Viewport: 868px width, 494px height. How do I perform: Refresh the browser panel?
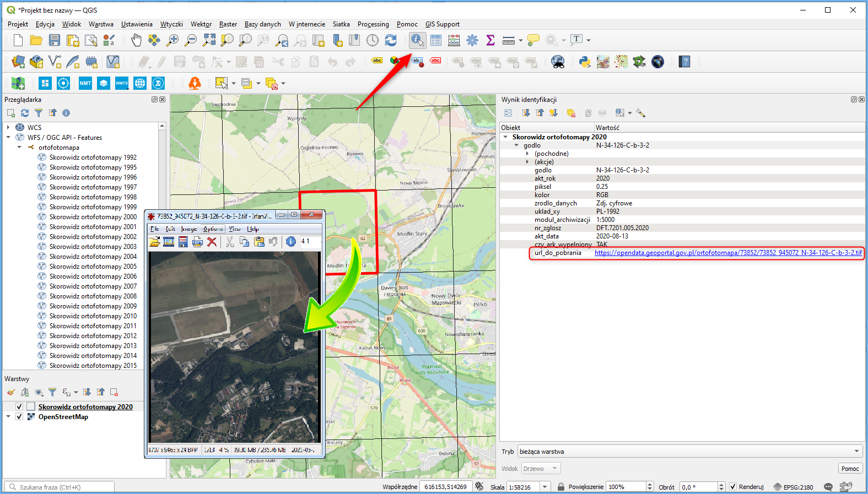click(25, 113)
